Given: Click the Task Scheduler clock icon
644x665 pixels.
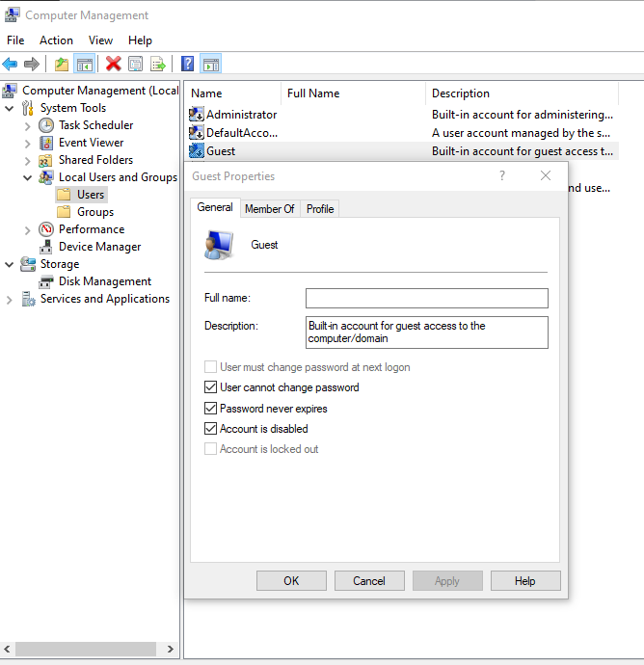Looking at the screenshot, I should tap(46, 125).
